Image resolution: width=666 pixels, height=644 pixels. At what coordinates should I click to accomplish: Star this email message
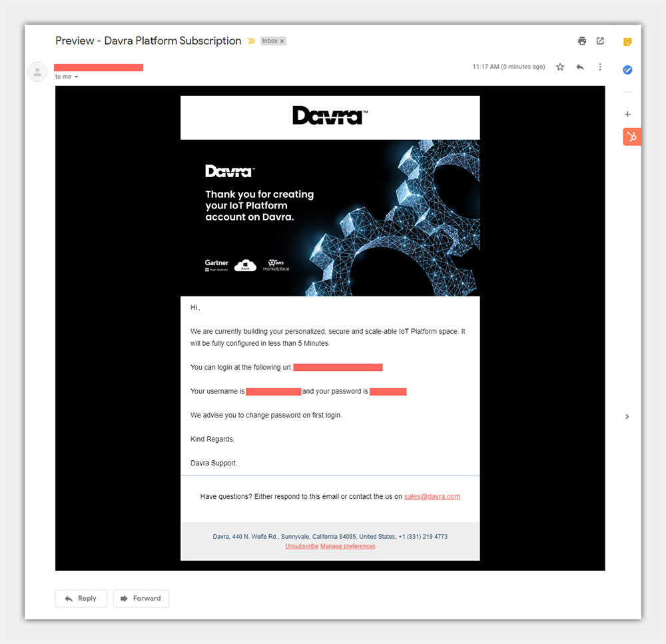pos(560,67)
